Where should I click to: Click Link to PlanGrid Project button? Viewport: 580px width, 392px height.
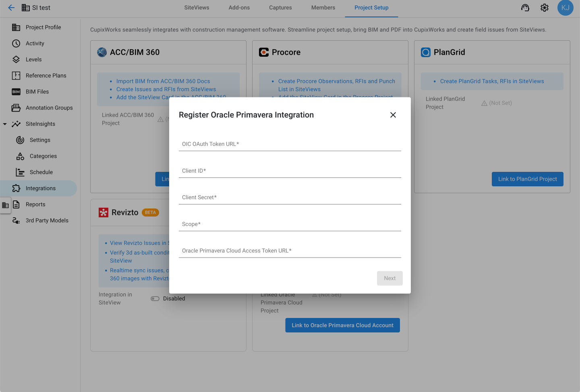click(528, 179)
